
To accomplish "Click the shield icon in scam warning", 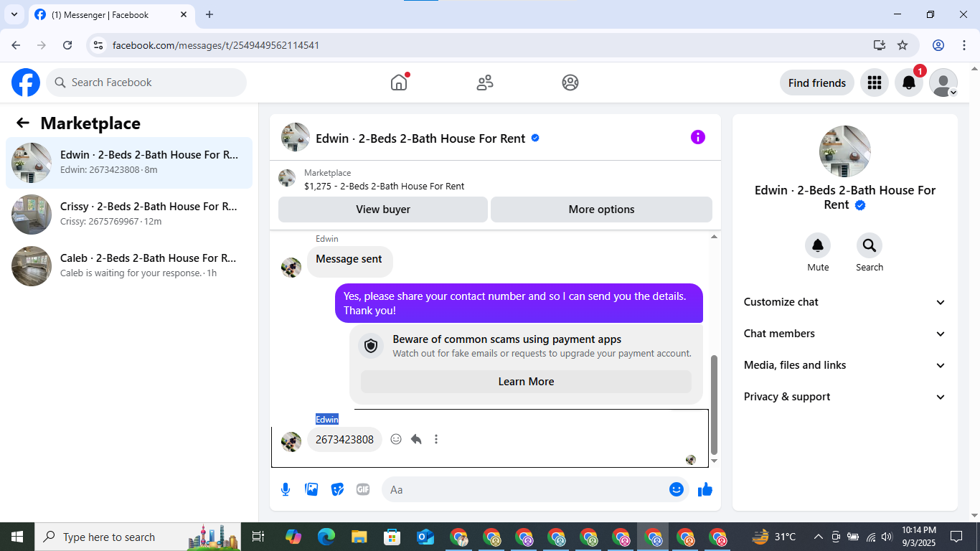I will coord(371,346).
